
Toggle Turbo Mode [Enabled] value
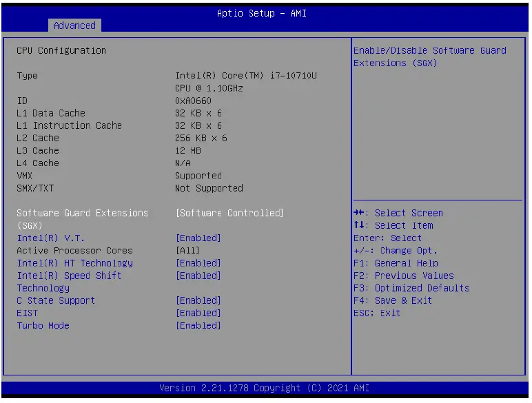tap(198, 326)
